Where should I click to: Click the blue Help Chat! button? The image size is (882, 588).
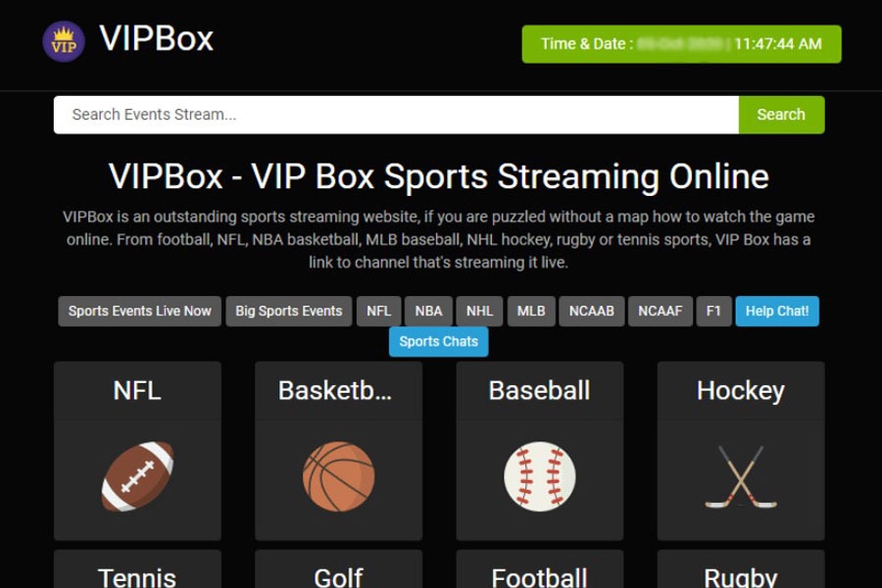click(x=777, y=311)
